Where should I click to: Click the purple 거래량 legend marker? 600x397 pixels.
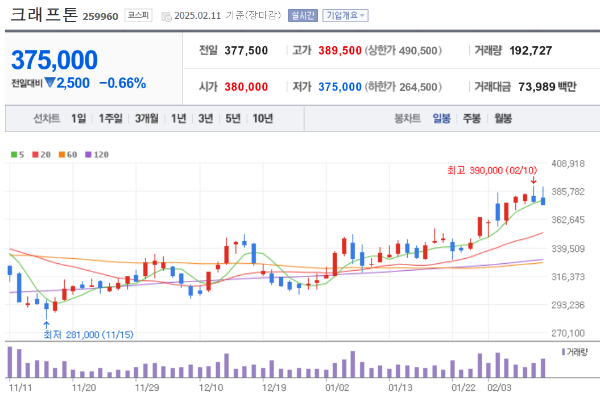(563, 352)
